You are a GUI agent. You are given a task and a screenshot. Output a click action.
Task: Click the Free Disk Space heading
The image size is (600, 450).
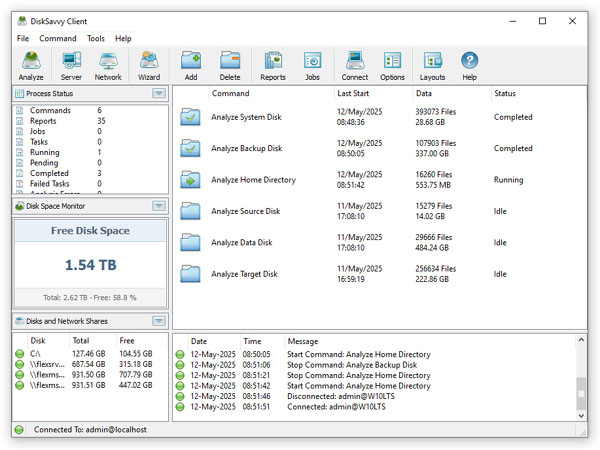tap(90, 231)
